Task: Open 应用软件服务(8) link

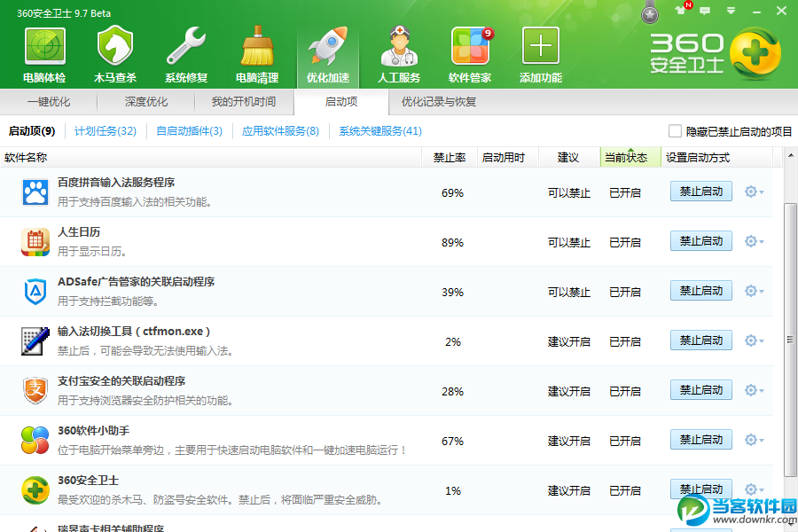Action: [280, 131]
